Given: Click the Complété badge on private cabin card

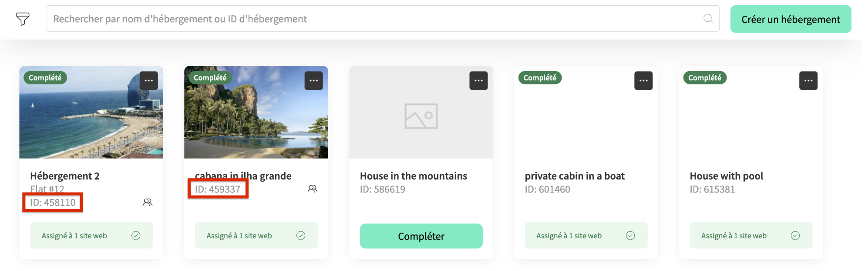Looking at the screenshot, I should [540, 78].
